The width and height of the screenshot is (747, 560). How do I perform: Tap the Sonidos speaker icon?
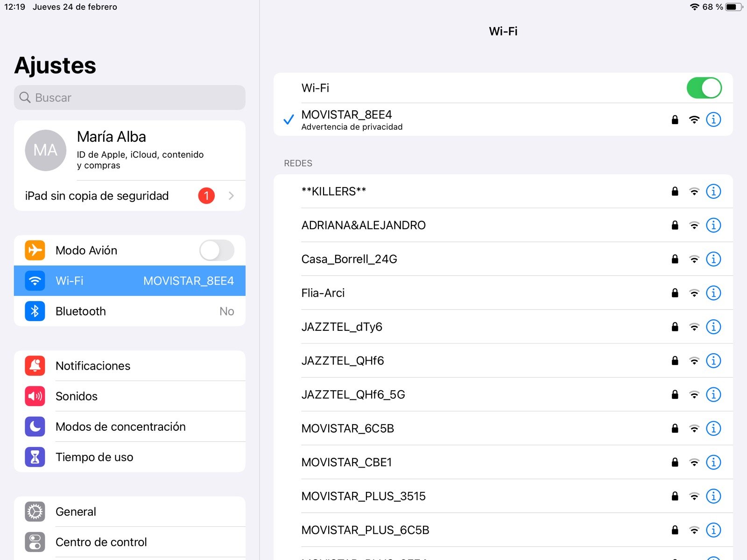(x=35, y=396)
